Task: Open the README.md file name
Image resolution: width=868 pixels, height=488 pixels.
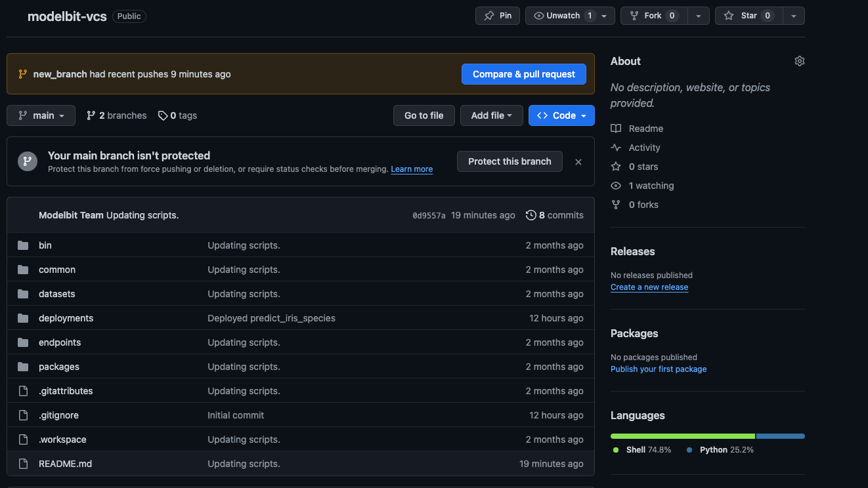Action: pos(65,464)
